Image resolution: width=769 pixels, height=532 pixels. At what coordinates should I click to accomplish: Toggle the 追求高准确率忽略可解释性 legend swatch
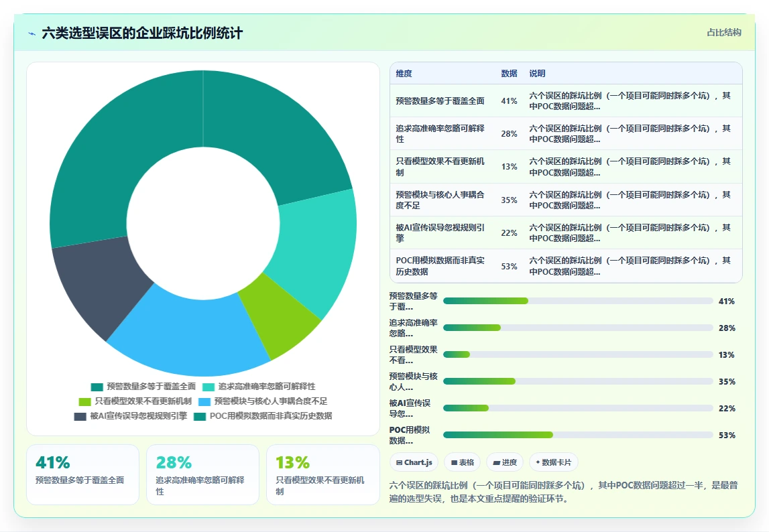coord(209,387)
